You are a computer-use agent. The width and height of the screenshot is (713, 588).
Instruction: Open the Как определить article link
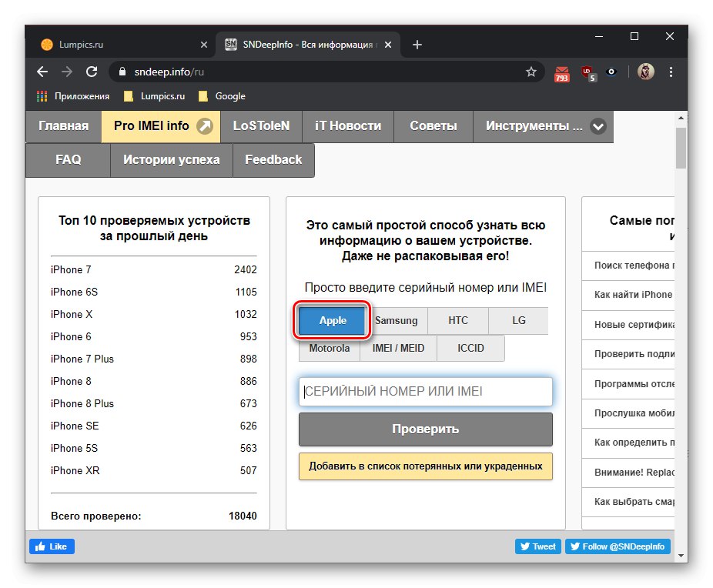634,442
